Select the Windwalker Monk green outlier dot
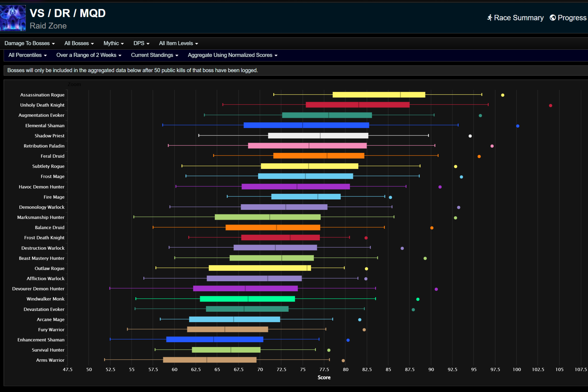The image size is (588, 392). click(x=417, y=299)
